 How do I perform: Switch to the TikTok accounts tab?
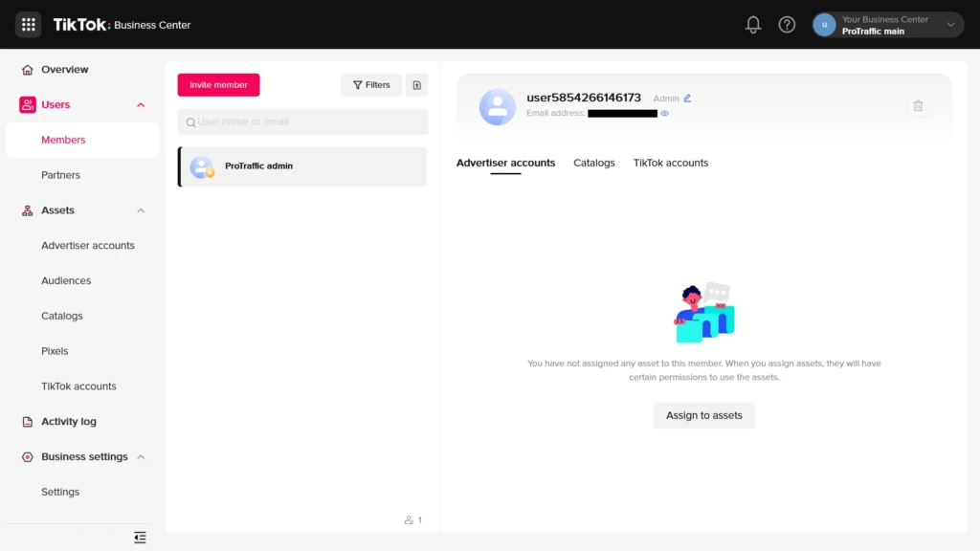click(671, 163)
